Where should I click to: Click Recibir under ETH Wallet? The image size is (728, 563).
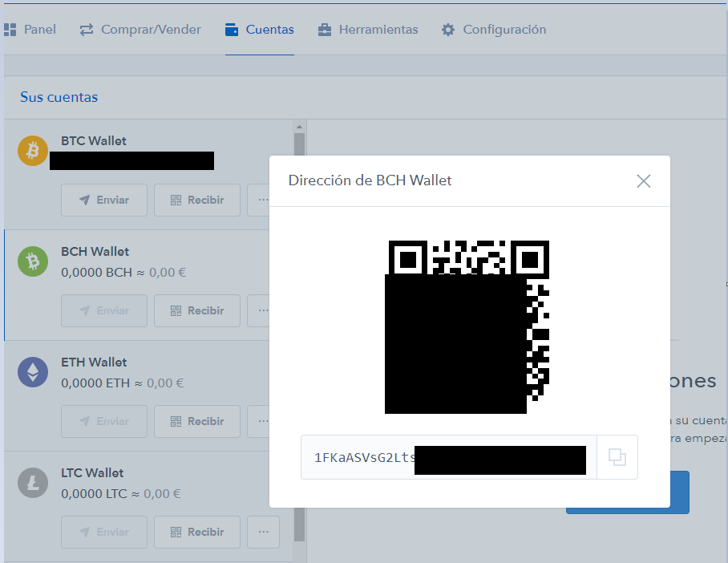pyautogui.click(x=197, y=421)
